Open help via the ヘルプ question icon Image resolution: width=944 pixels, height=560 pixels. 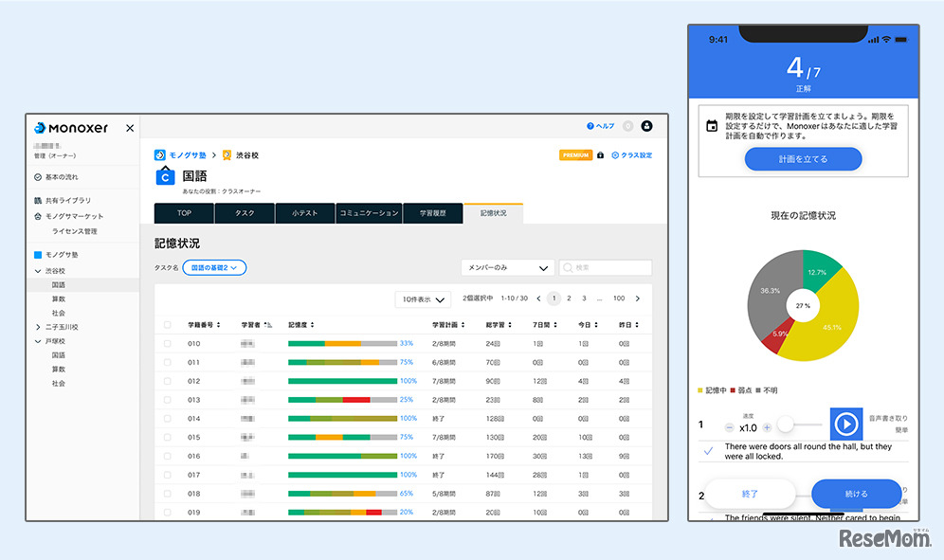coord(590,126)
